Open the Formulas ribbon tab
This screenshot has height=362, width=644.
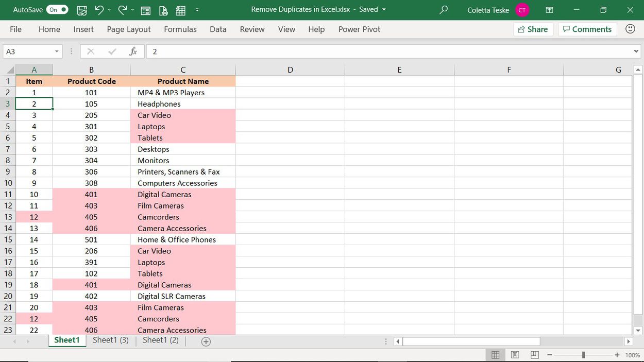(180, 29)
